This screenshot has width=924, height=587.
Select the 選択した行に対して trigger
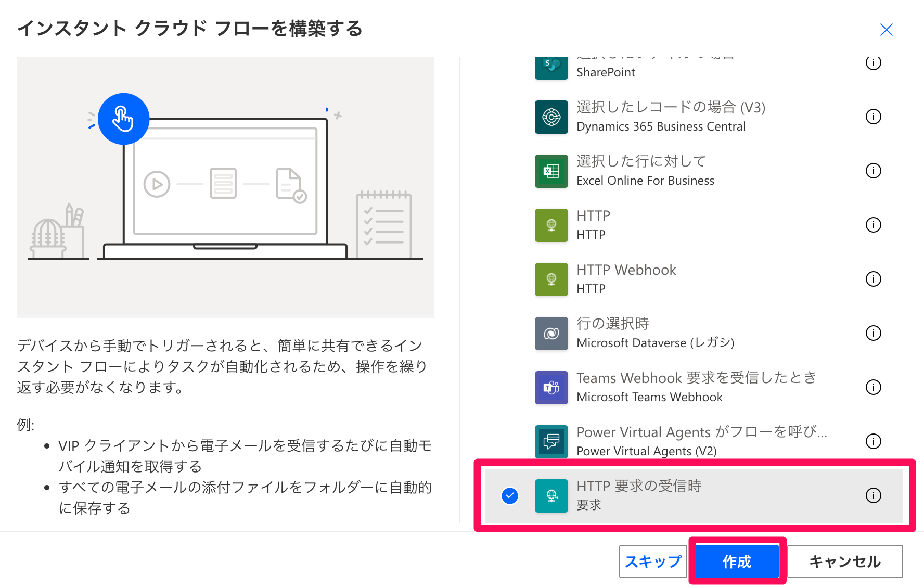point(694,171)
